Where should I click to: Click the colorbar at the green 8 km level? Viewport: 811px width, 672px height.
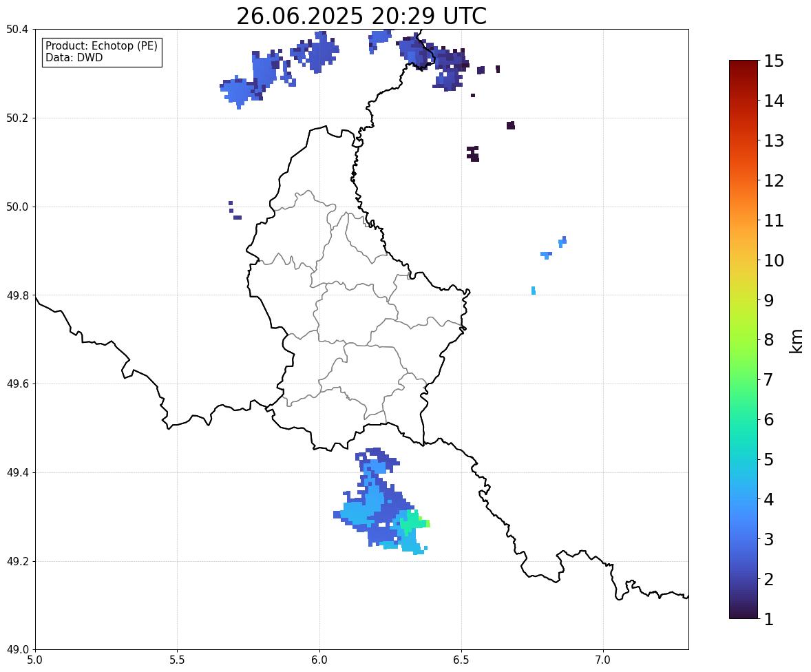pos(744,340)
